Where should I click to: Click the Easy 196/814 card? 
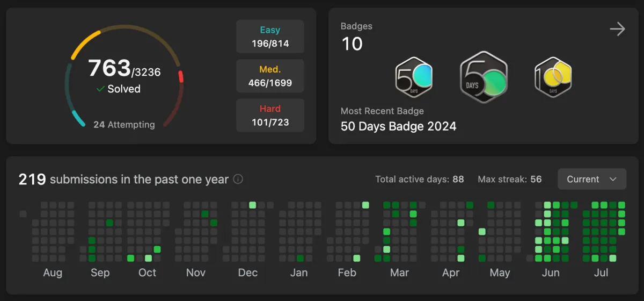pyautogui.click(x=270, y=37)
